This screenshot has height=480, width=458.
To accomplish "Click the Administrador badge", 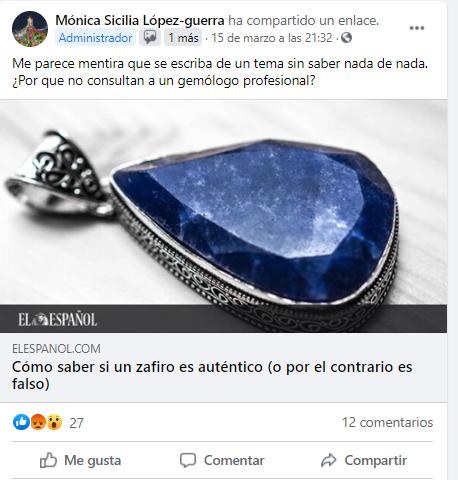I will coord(95,38).
